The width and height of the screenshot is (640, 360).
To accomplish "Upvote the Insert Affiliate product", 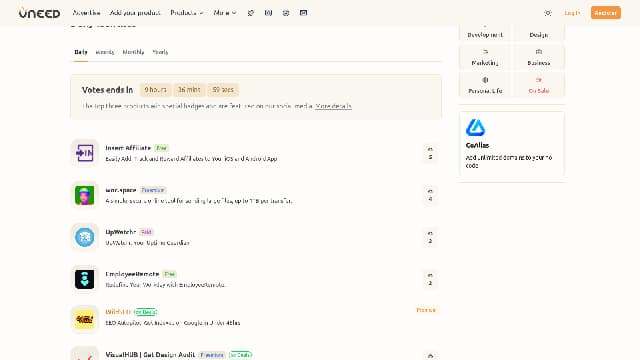I will [x=430, y=153].
